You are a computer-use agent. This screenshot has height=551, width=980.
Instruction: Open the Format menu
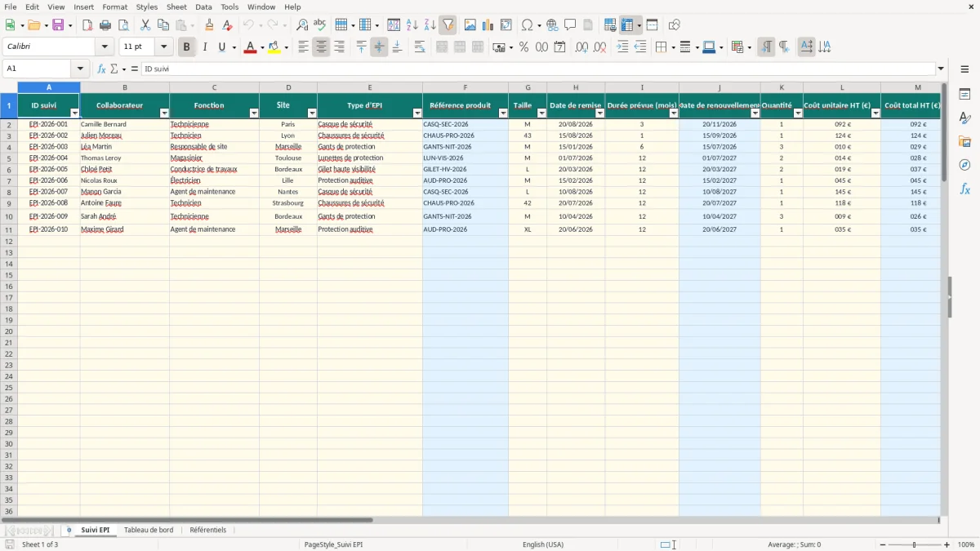coord(115,7)
